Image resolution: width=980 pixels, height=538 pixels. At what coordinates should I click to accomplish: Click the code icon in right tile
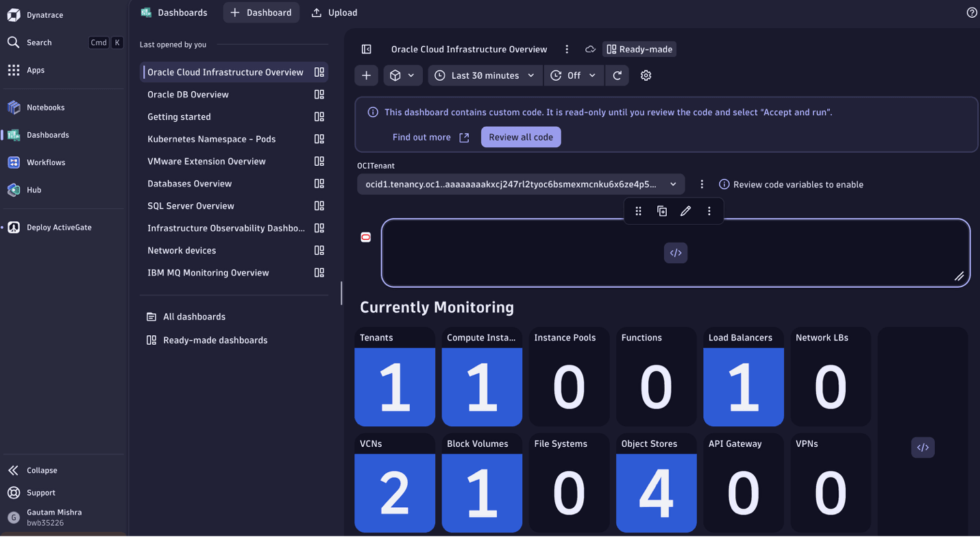(923, 448)
